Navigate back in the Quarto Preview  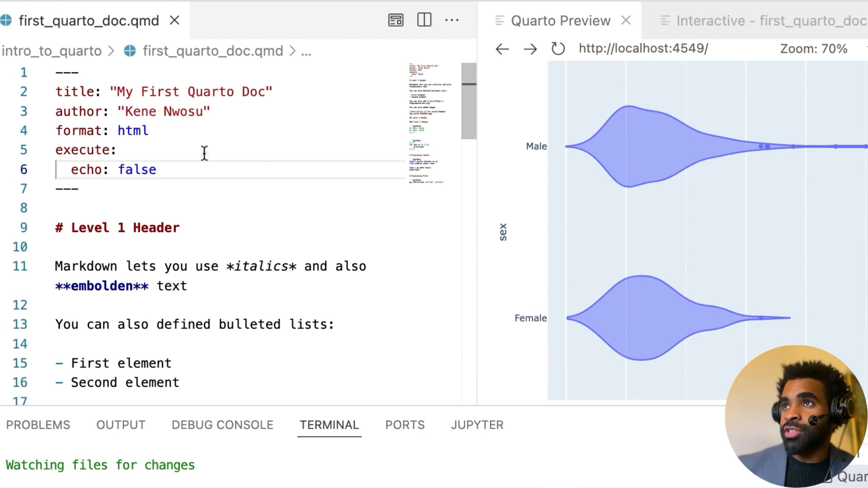[502, 49]
